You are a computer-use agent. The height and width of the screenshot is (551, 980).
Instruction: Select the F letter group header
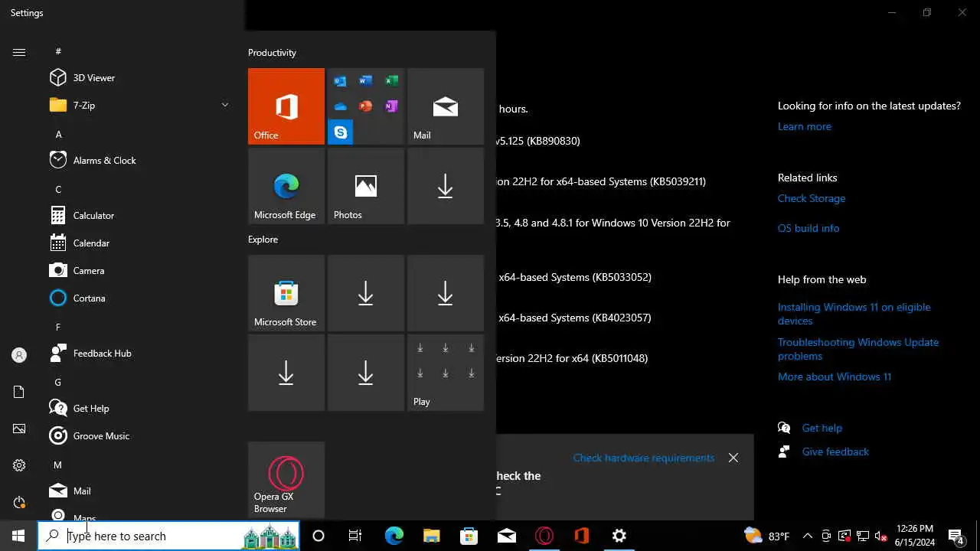(x=58, y=327)
